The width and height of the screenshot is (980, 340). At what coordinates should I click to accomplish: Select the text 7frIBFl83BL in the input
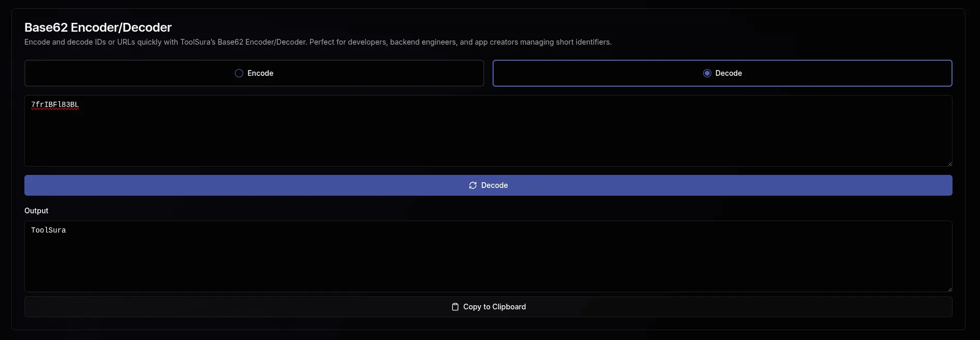tap(54, 104)
